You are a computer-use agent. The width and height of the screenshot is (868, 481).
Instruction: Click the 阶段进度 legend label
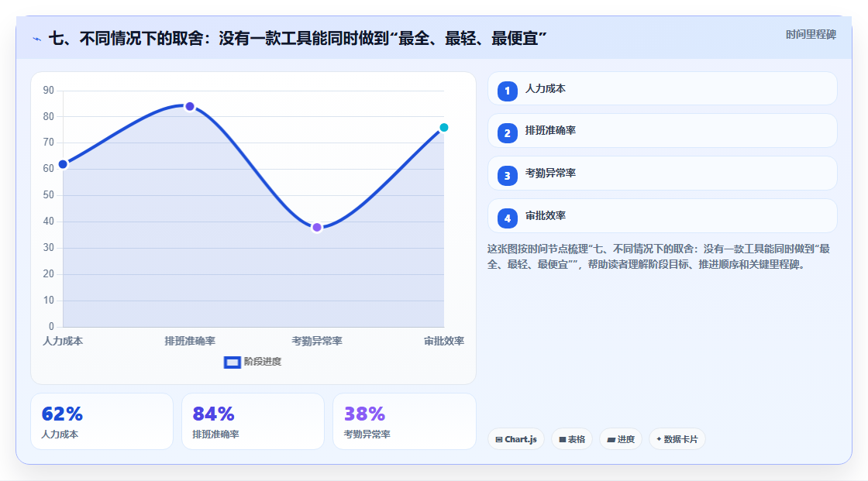pyautogui.click(x=263, y=362)
